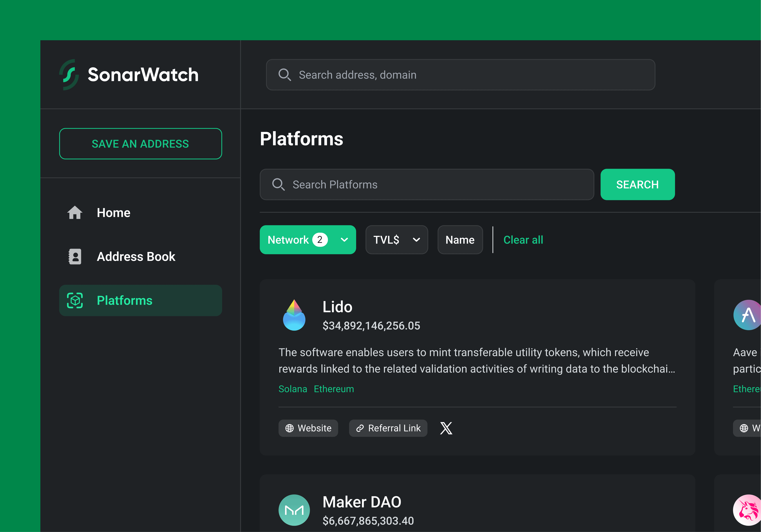Click the Home house icon
761x532 pixels.
click(x=75, y=213)
